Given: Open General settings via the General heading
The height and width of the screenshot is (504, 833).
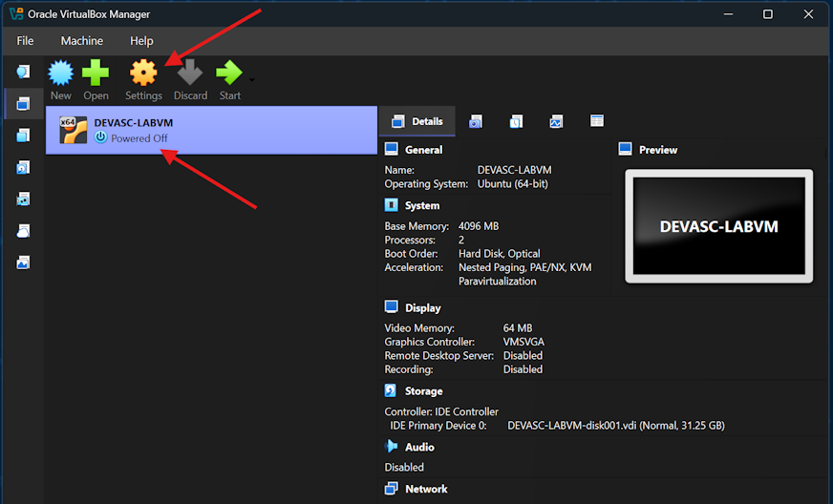Looking at the screenshot, I should point(423,150).
